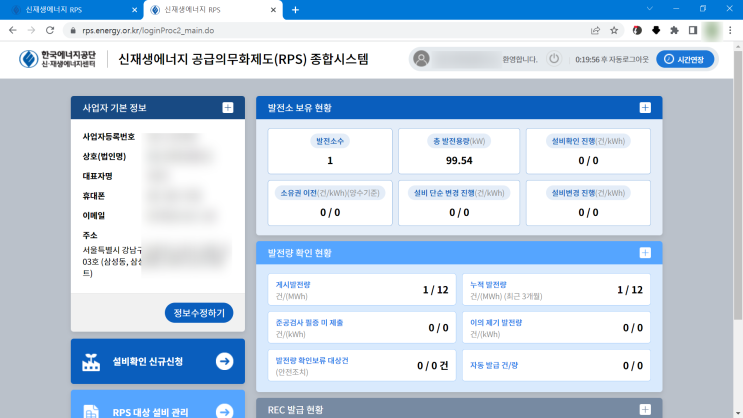Screen dimensions: 743x418
Task: Click the address bar URL
Action: pos(148,30)
